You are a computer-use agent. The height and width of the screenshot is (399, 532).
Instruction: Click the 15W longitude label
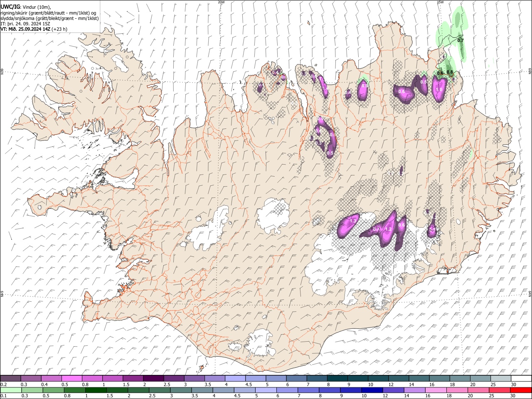point(441,2)
